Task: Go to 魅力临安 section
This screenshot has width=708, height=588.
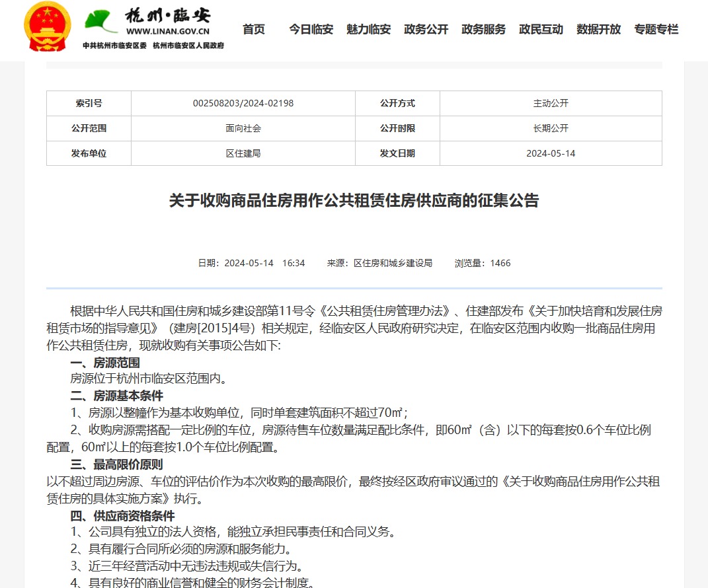Action: coord(368,29)
